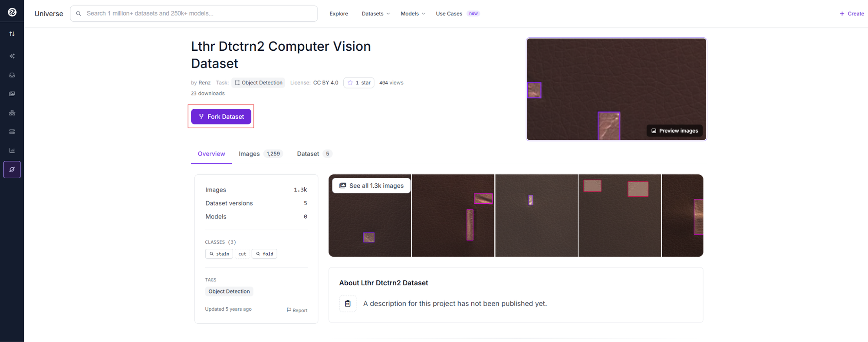Image resolution: width=868 pixels, height=342 pixels.
Task: Open the sparkles icon in the sidebar
Action: tap(12, 56)
